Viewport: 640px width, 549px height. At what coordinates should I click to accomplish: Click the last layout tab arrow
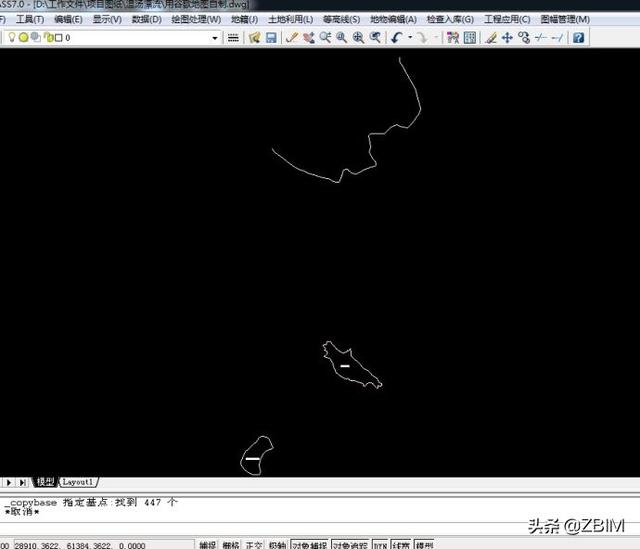click(22, 482)
